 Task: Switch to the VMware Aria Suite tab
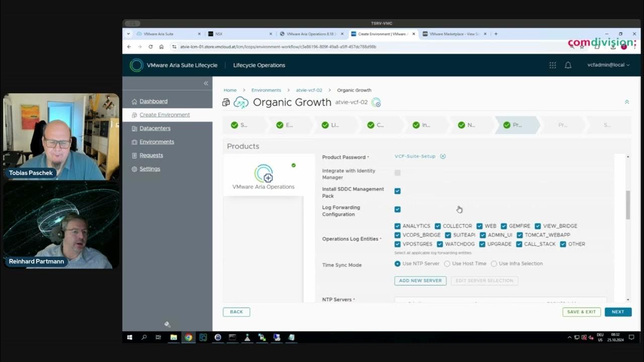pos(166,34)
